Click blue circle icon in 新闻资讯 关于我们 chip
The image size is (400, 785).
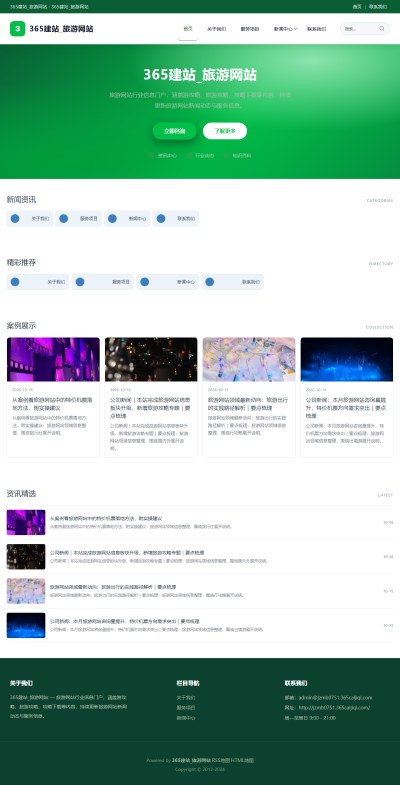click(x=15, y=218)
